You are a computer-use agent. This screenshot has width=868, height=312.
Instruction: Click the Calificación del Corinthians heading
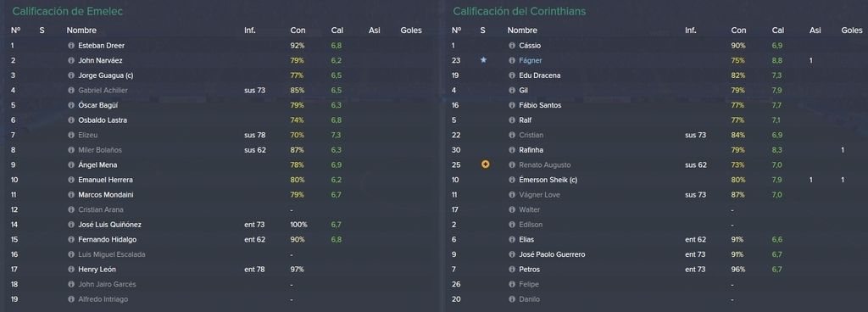click(520, 11)
